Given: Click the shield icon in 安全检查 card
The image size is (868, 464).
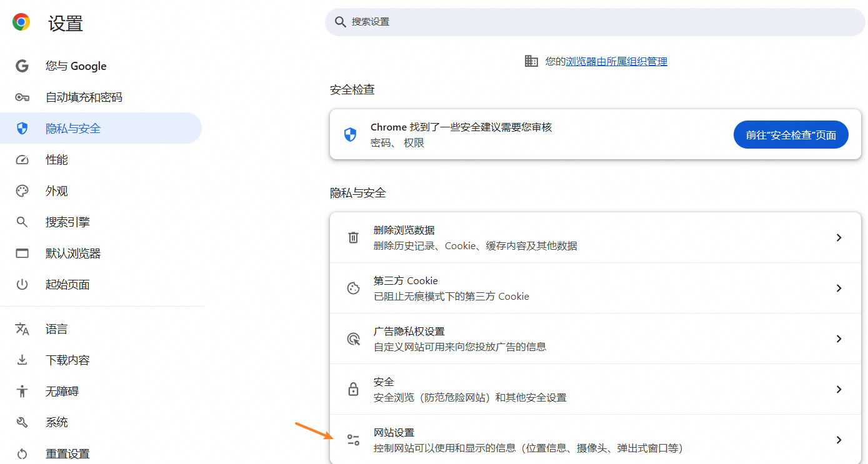Looking at the screenshot, I should coord(351,135).
